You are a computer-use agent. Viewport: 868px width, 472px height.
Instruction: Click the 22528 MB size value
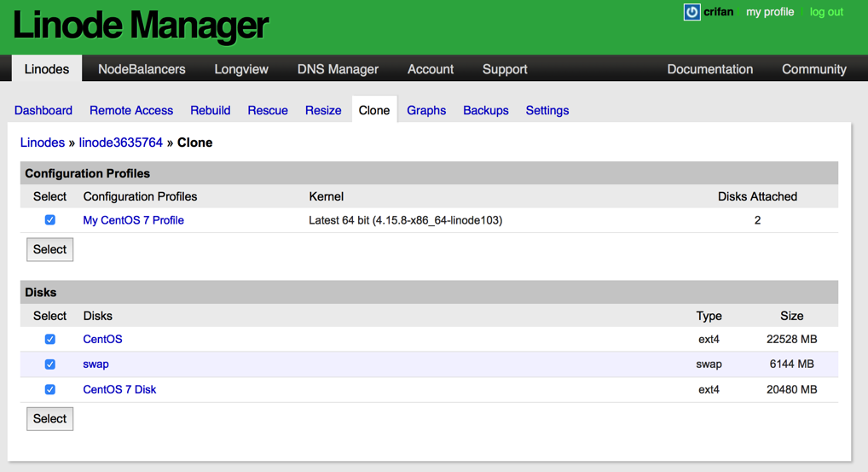tap(791, 339)
